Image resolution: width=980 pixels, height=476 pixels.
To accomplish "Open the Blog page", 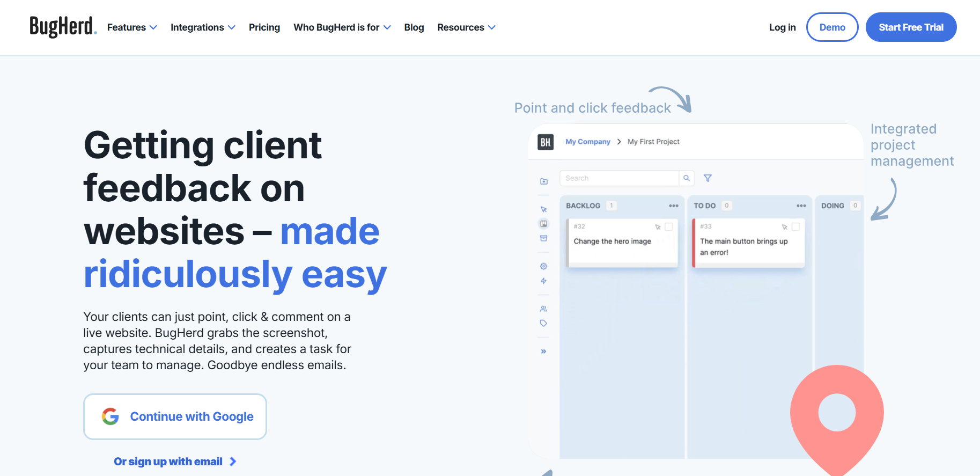I will [x=414, y=27].
